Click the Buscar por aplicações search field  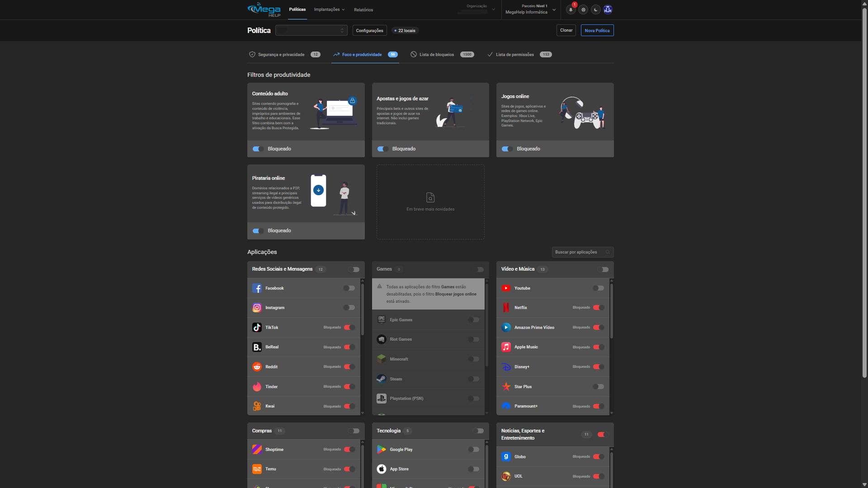583,252
